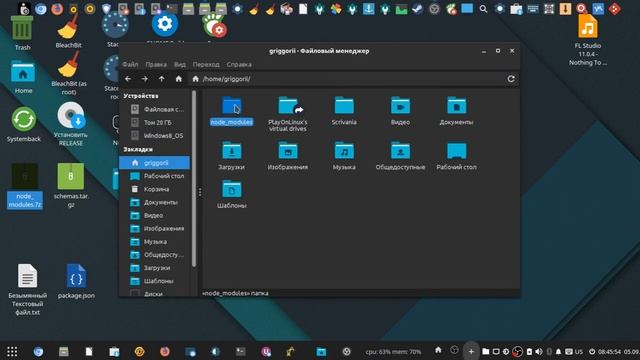Open applications grid in bottom panel

point(12,351)
